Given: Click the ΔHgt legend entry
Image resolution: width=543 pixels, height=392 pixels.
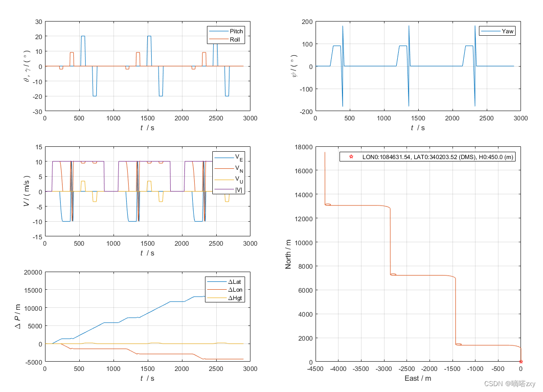Looking at the screenshot, I should tap(224, 298).
